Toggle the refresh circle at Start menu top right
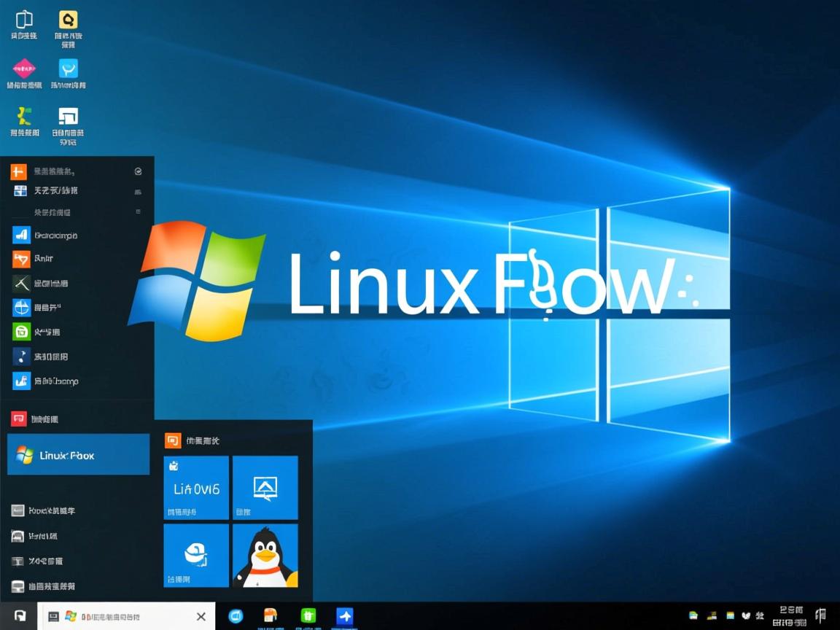840x630 pixels. [x=139, y=171]
